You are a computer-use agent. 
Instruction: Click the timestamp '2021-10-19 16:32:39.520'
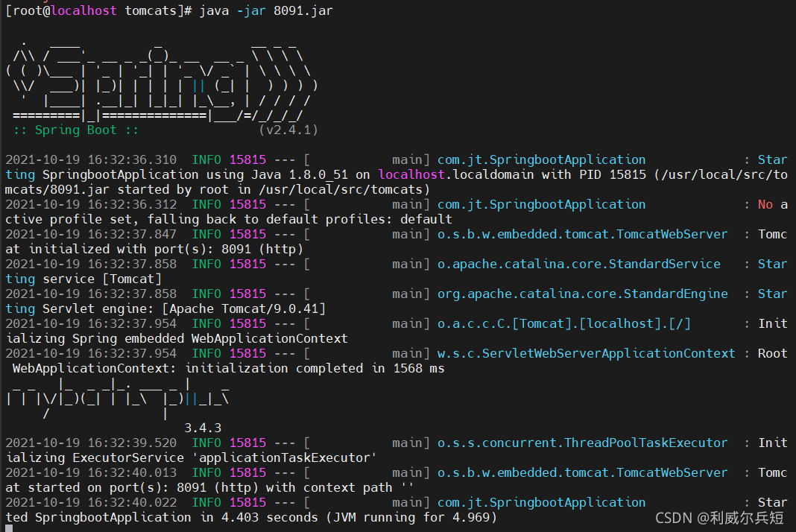pos(91,443)
